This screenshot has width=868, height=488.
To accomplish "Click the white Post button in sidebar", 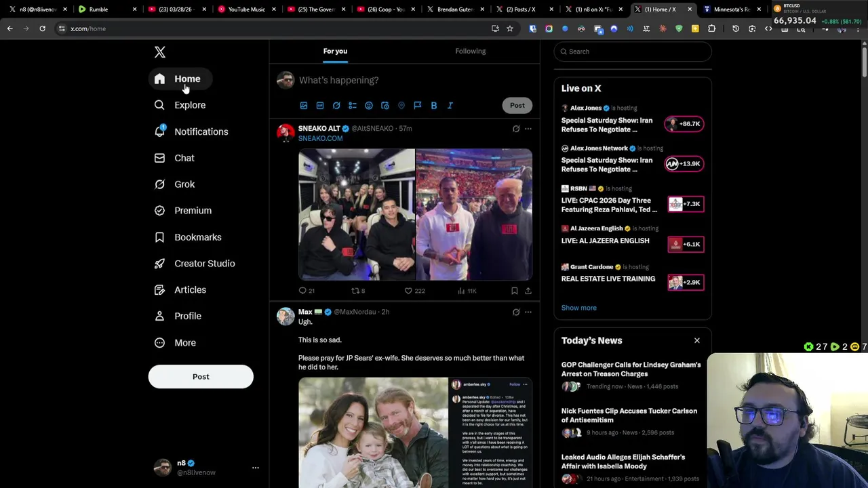I will 201,377.
